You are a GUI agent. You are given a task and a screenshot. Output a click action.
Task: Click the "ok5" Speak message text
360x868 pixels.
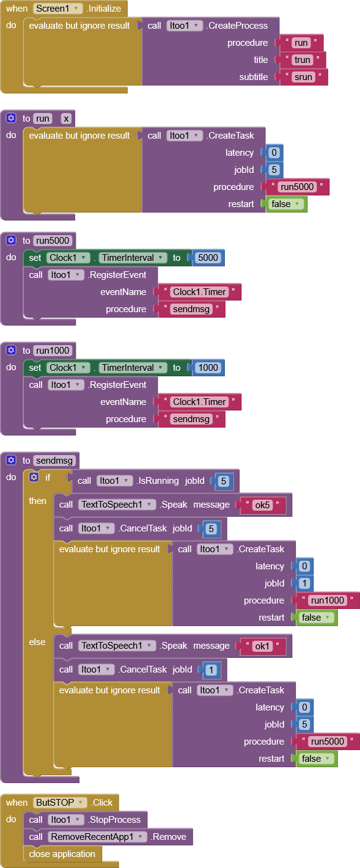262,505
